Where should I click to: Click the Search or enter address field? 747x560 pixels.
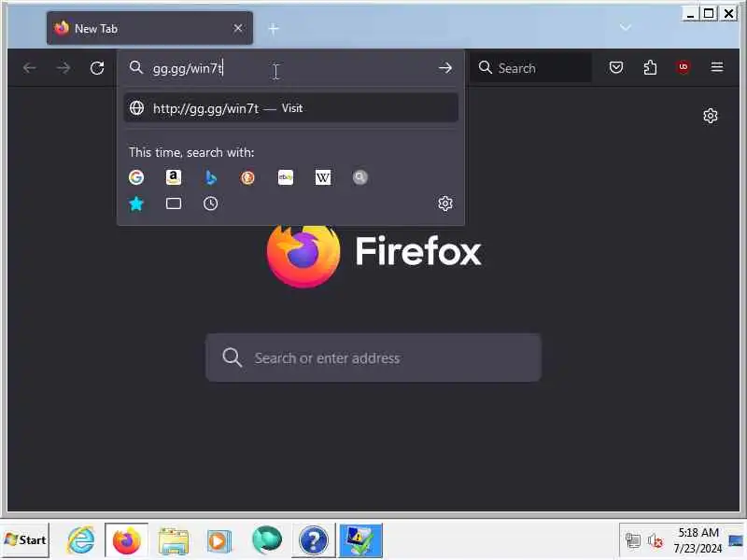(373, 357)
